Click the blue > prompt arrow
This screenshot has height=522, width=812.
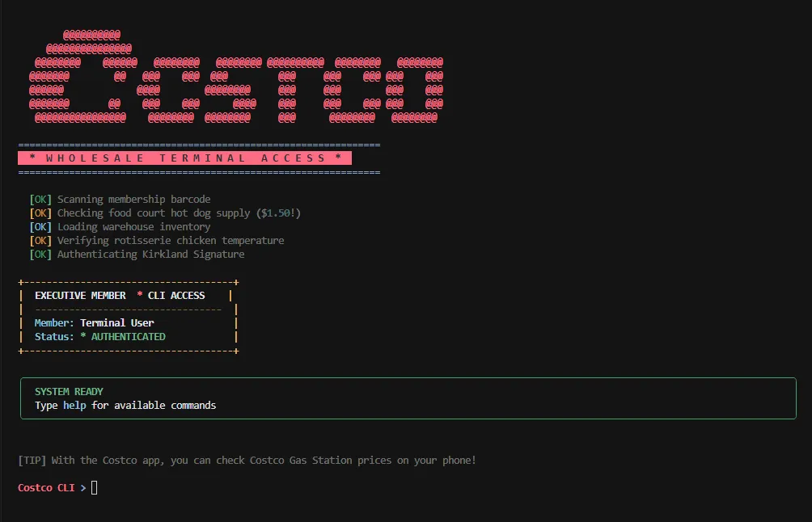click(82, 487)
